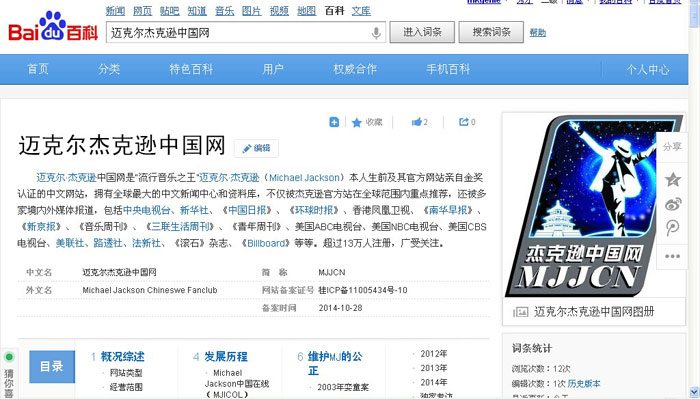Click the Baidu Baike logo
The height and width of the screenshot is (399, 700).
(53, 27)
